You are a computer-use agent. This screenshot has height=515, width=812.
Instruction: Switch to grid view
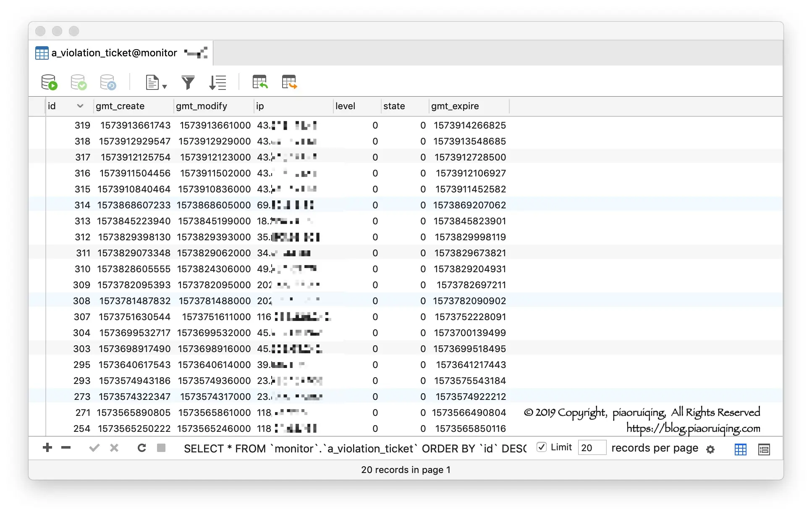coord(741,449)
